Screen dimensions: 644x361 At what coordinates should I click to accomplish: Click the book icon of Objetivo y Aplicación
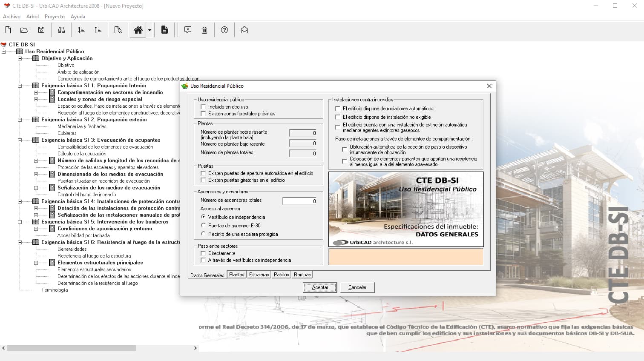click(36, 58)
